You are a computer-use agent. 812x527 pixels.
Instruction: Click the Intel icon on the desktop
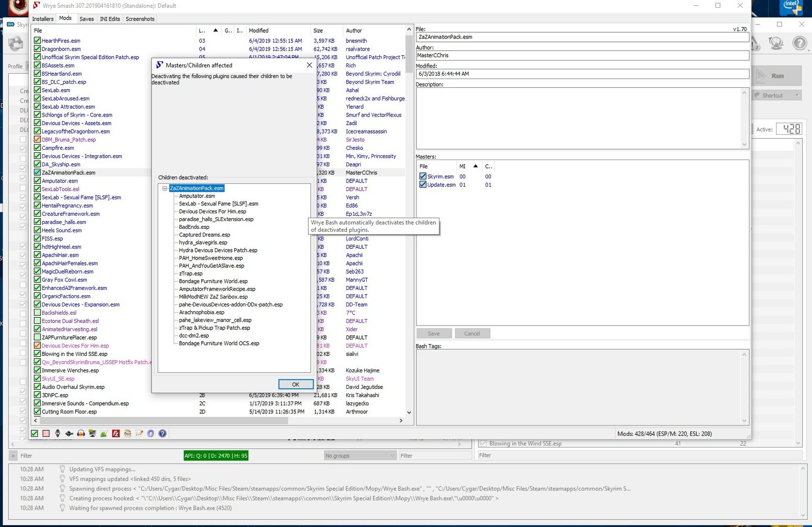pos(791,8)
